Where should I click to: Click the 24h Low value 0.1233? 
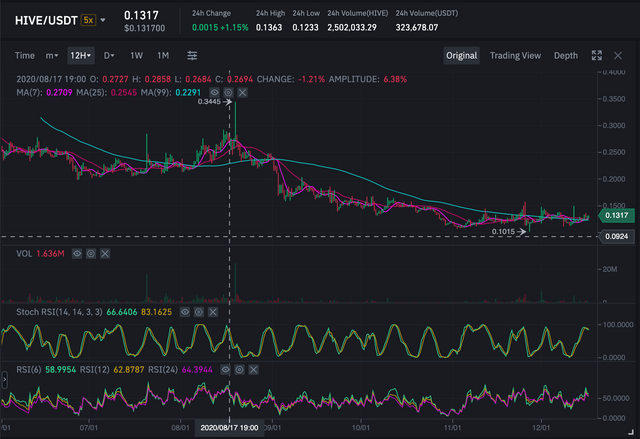[305, 27]
